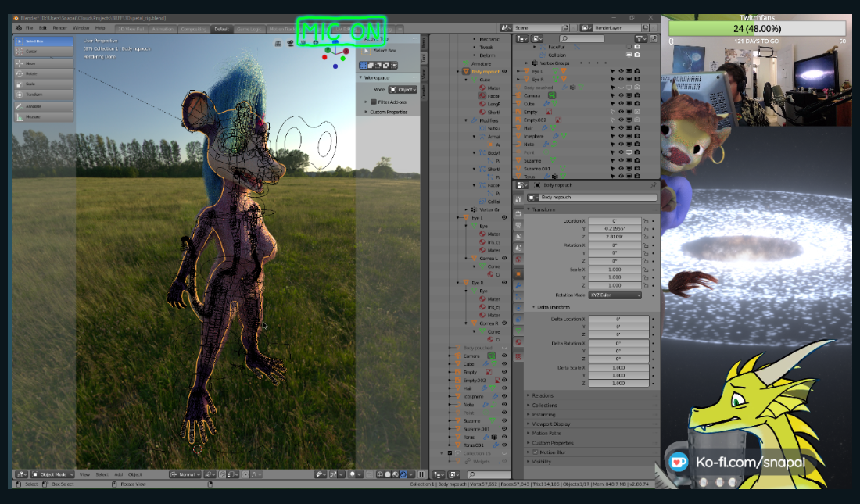Switch to camera view via viewport camera icon
The height and width of the screenshot is (504, 860).
point(289,44)
